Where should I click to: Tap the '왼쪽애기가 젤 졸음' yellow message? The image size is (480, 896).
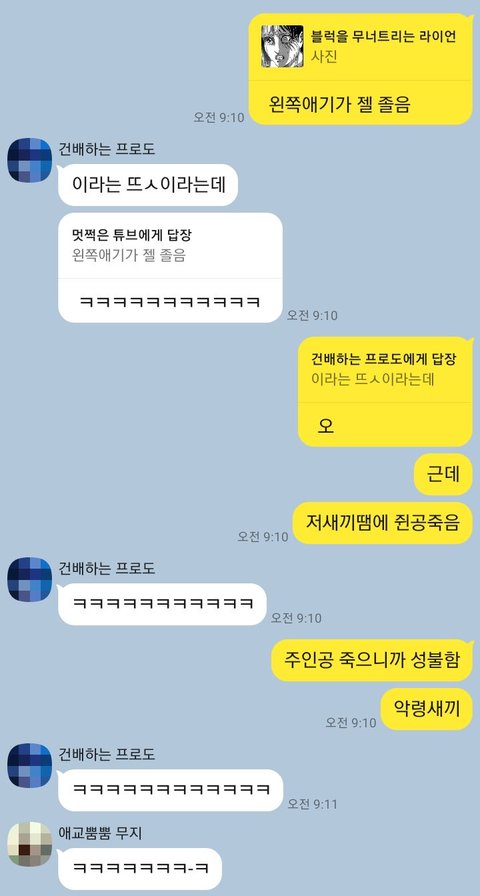pyautogui.click(x=339, y=105)
